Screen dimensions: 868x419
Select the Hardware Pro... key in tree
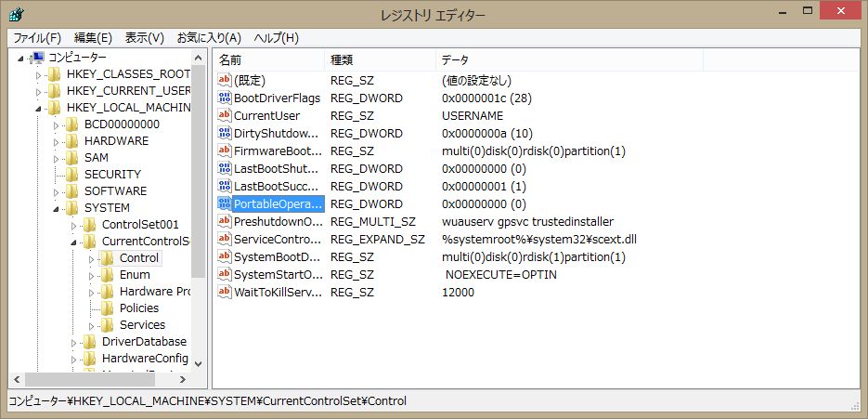click(x=155, y=292)
